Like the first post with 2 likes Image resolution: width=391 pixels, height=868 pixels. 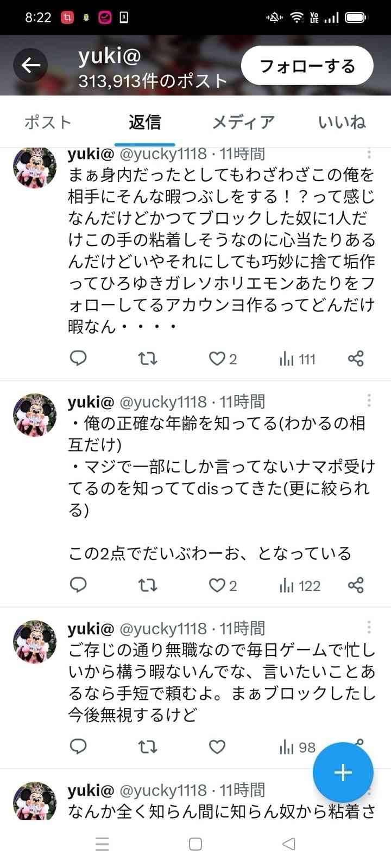(x=218, y=359)
